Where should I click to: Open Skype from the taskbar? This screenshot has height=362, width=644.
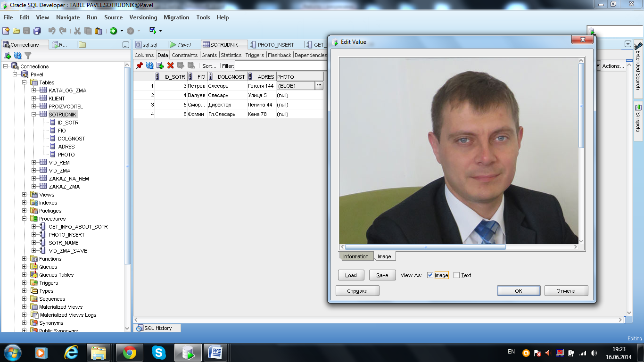coord(159,352)
